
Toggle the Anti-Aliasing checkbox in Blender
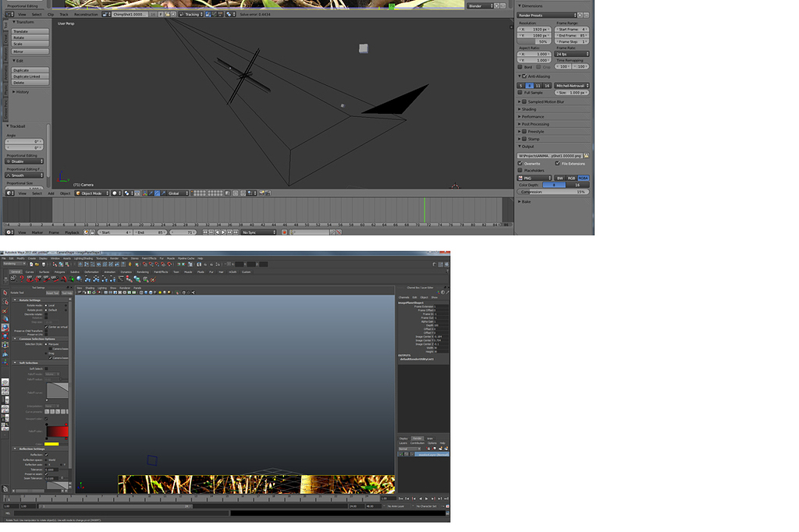coord(524,76)
